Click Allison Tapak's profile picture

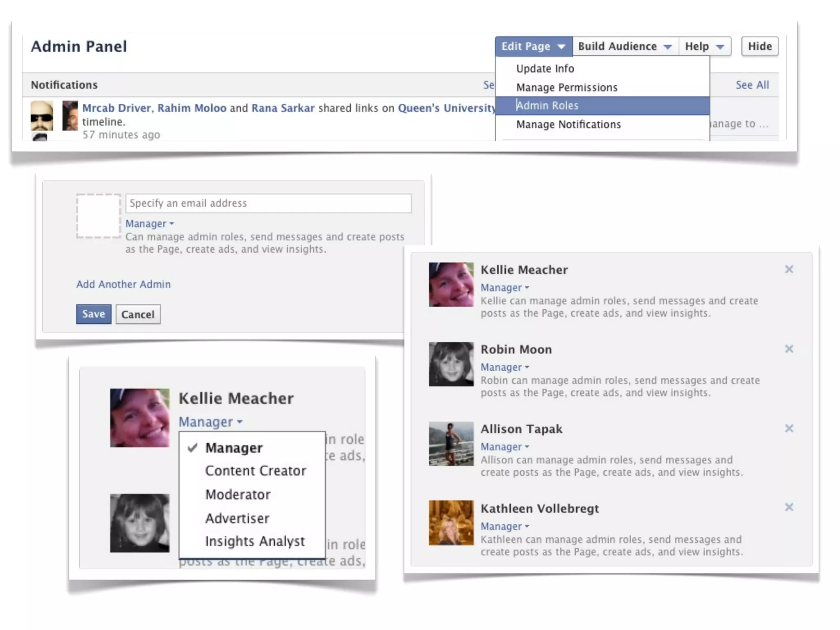tap(451, 444)
